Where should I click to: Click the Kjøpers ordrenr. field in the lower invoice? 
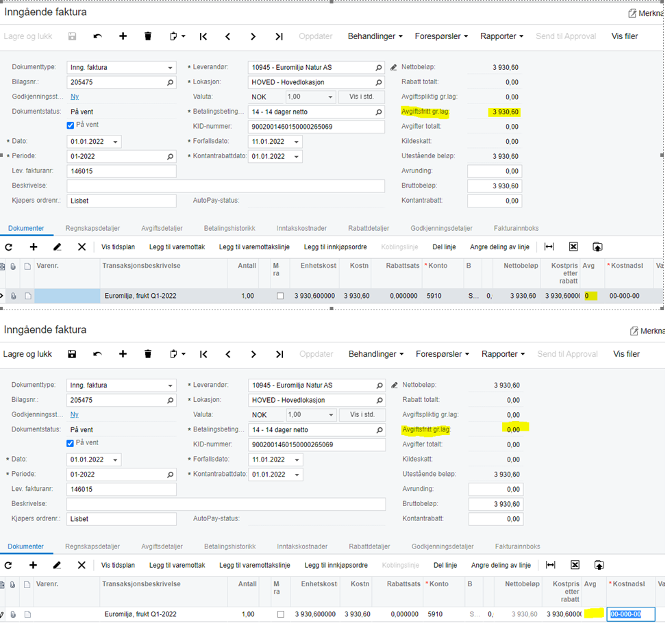coord(121,519)
